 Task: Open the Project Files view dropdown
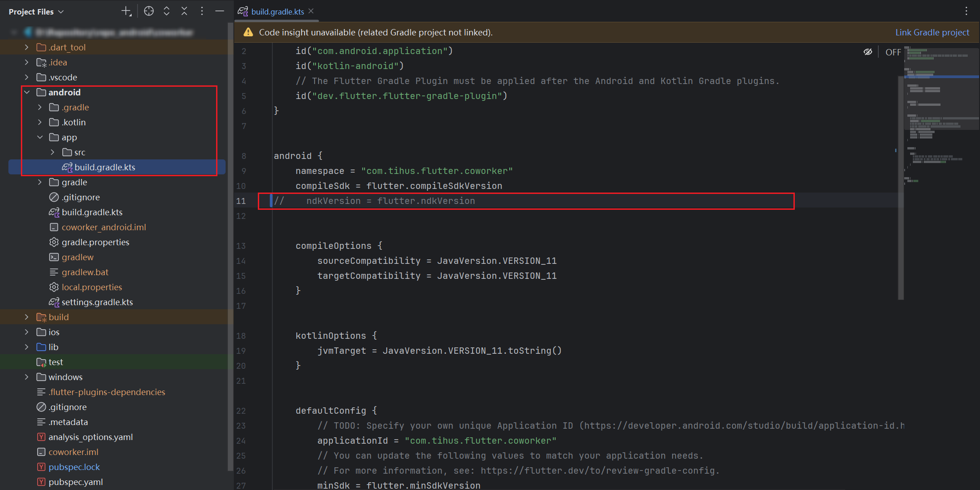click(36, 11)
